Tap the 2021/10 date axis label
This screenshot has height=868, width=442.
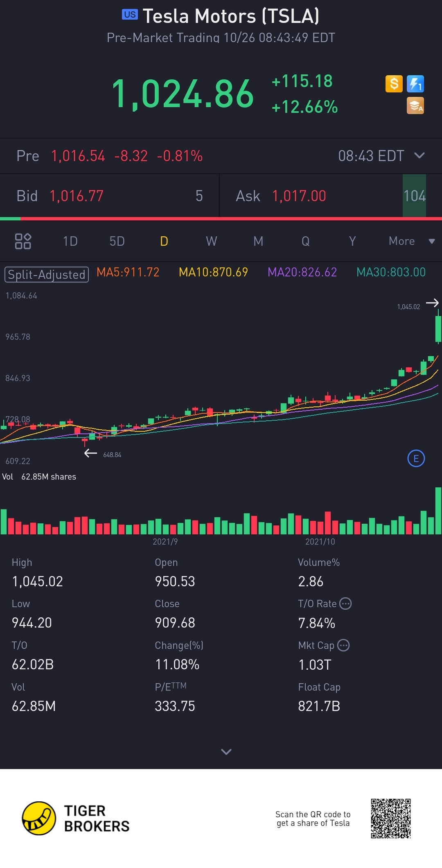pyautogui.click(x=320, y=542)
